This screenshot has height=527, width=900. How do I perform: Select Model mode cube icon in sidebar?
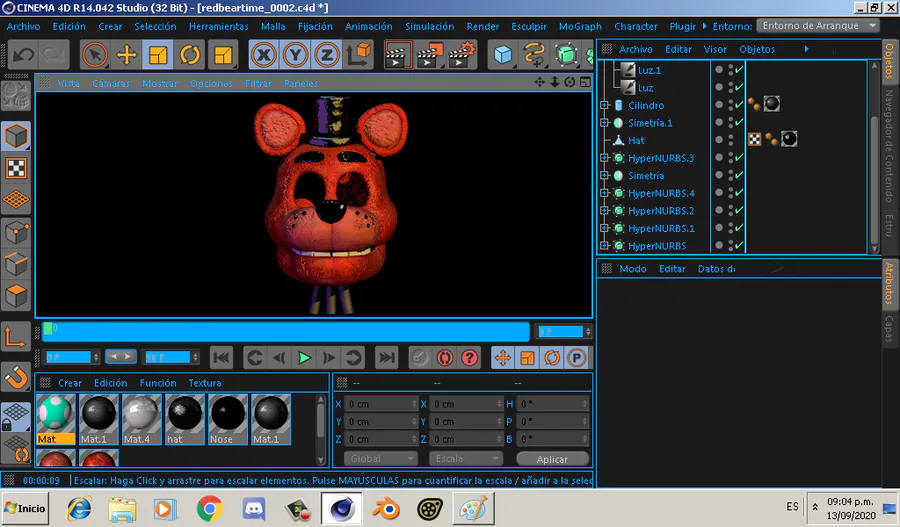pos(16,137)
